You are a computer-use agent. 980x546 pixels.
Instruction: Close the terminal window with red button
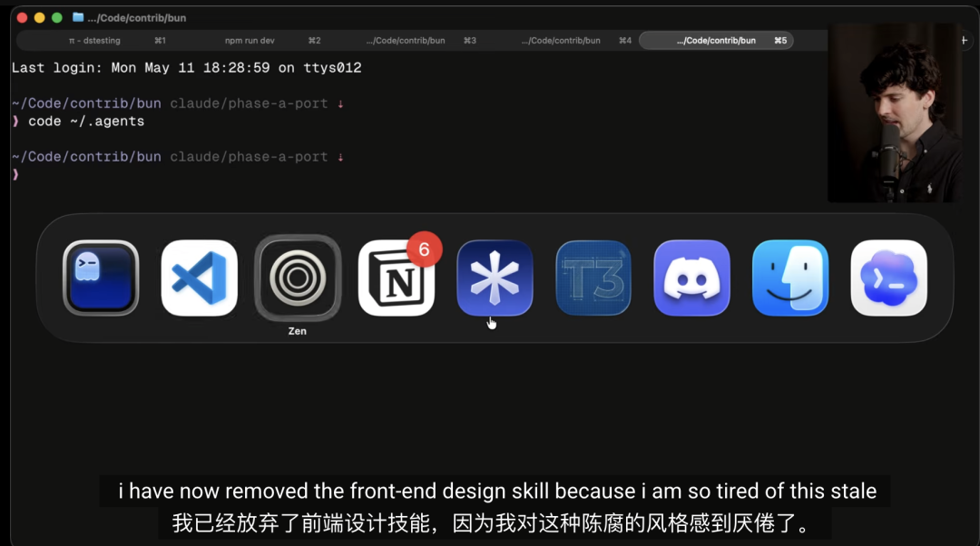[x=22, y=17]
